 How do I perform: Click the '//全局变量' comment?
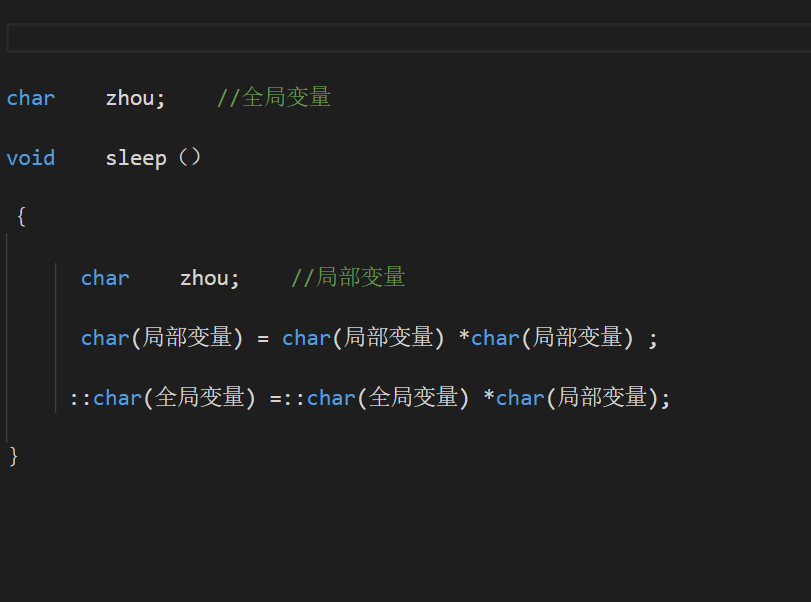[274, 98]
